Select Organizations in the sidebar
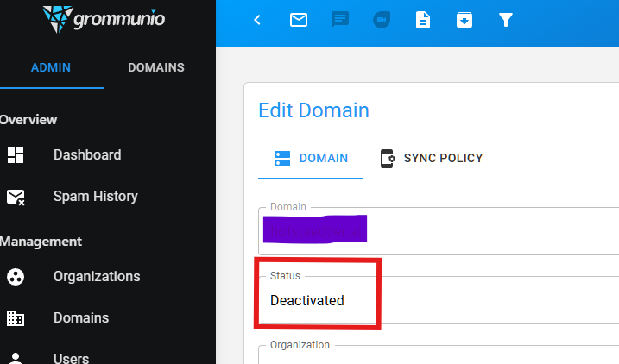This screenshot has width=619, height=364. [x=96, y=277]
